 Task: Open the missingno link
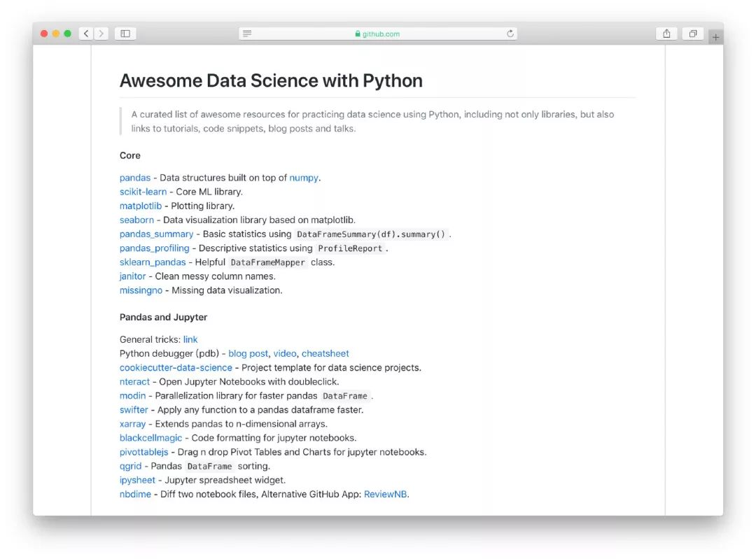141,290
